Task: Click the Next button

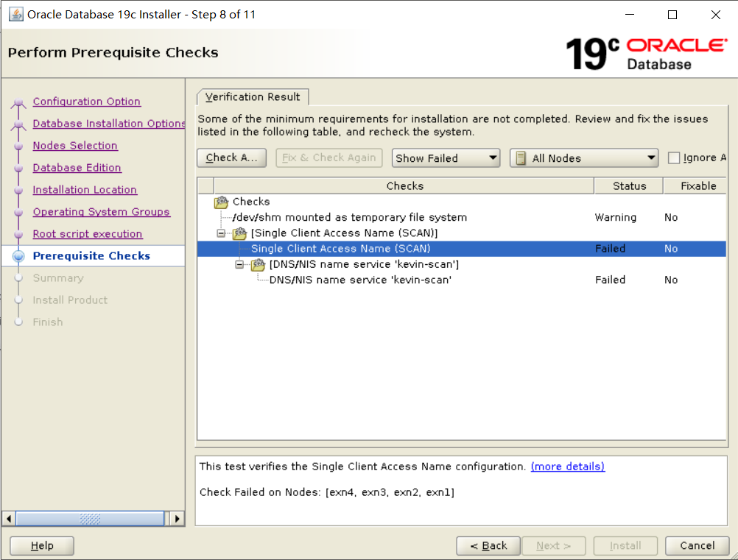Action: click(554, 546)
